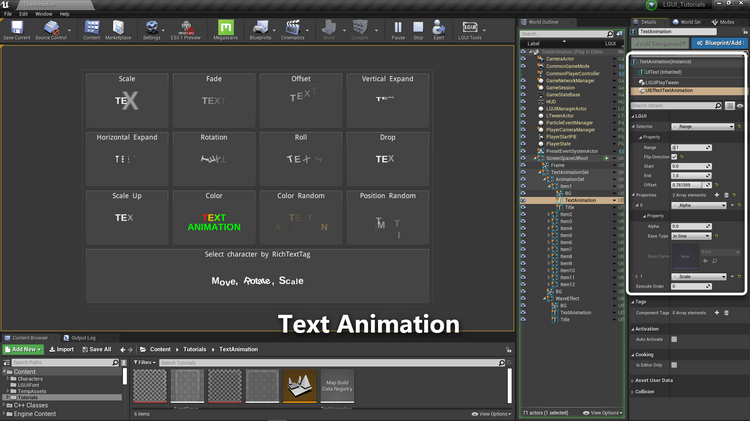This screenshot has width=750, height=421.
Task: Add element to the Properties array
Action: tap(717, 195)
